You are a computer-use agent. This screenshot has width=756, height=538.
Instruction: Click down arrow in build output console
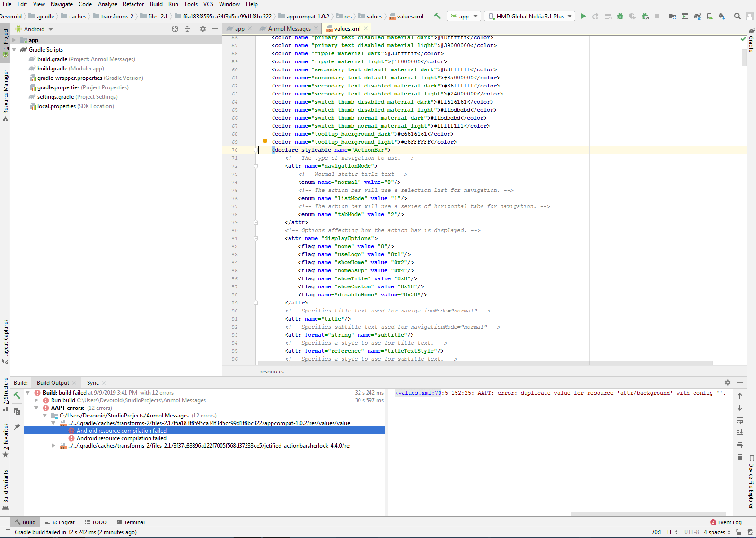click(740, 408)
